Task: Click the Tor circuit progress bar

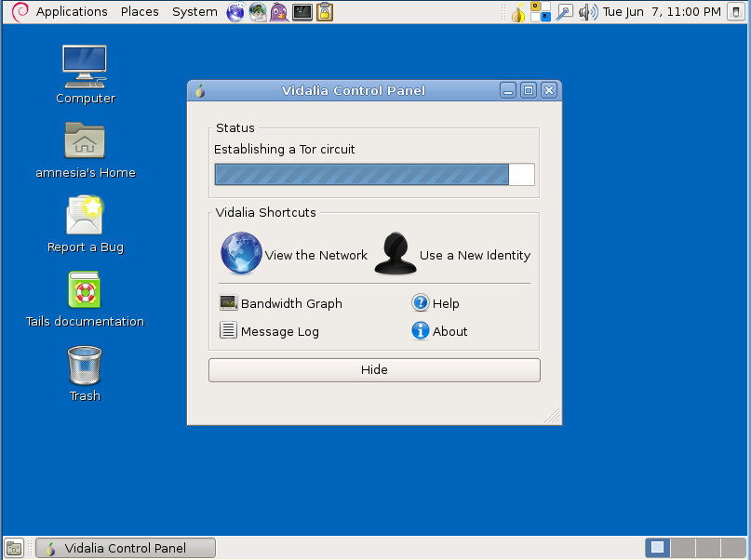Action: tap(374, 174)
